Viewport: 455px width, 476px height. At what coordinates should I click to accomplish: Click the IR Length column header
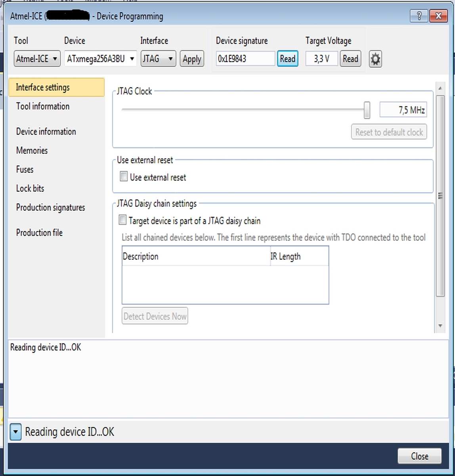(x=300, y=256)
